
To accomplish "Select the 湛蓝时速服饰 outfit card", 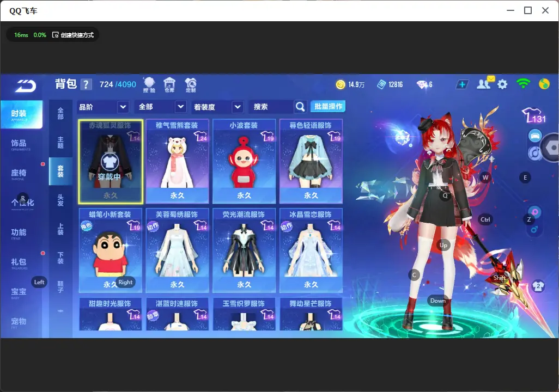I will [177, 314].
